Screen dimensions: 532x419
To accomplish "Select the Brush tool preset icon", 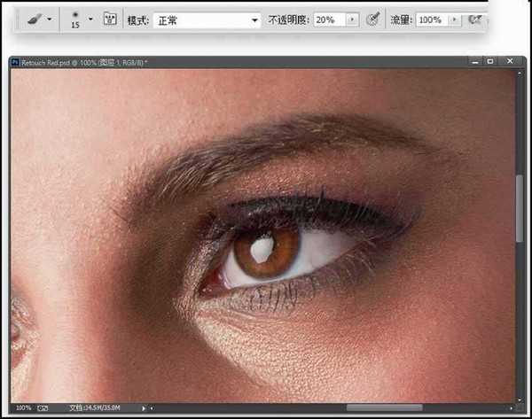I will pos(35,19).
